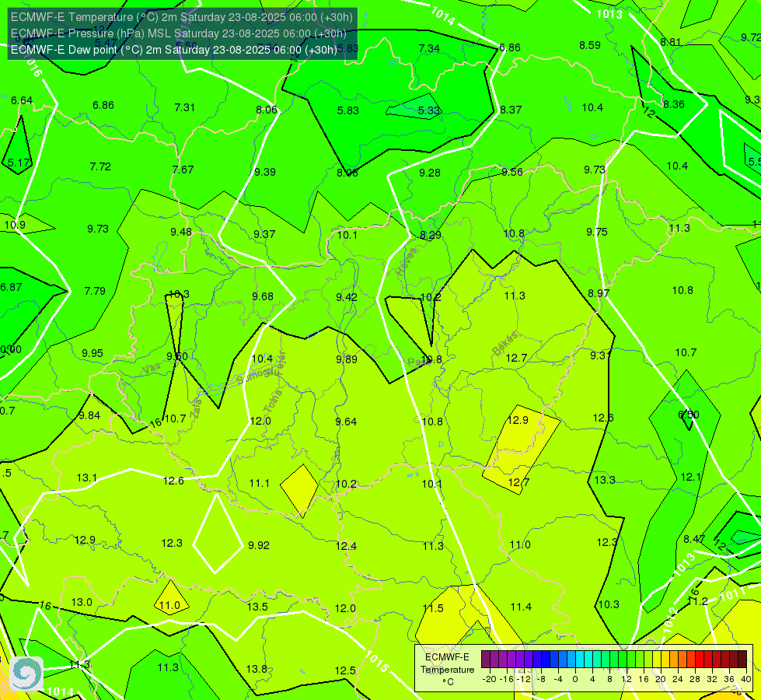The image size is (761, 700).
Task: Click the 13.8 temperature value
Action: pos(257,670)
